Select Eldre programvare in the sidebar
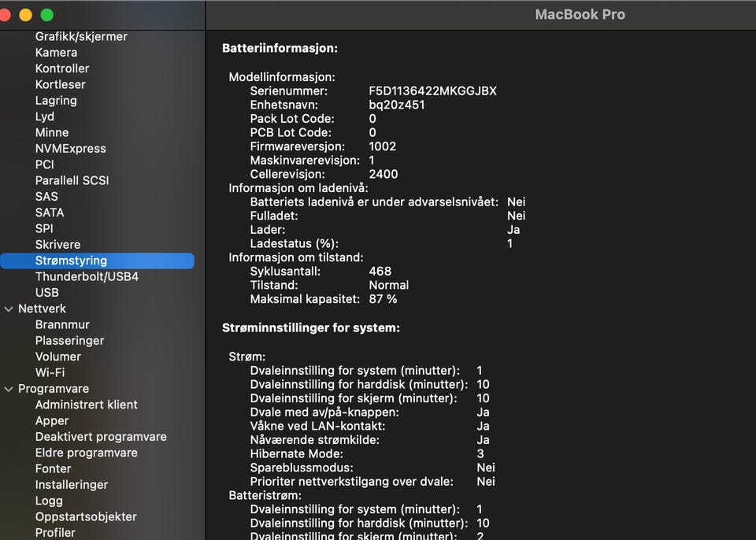756x540 pixels. [x=87, y=453]
